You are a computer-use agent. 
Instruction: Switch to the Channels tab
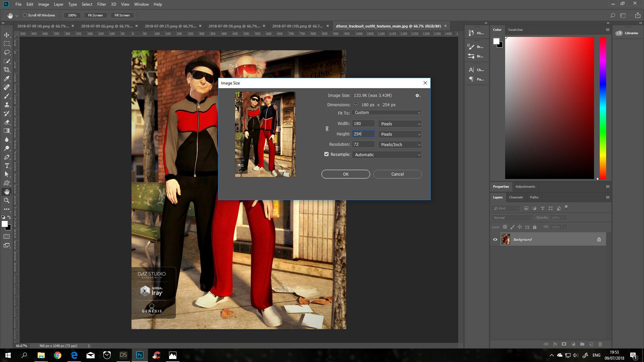pos(516,197)
